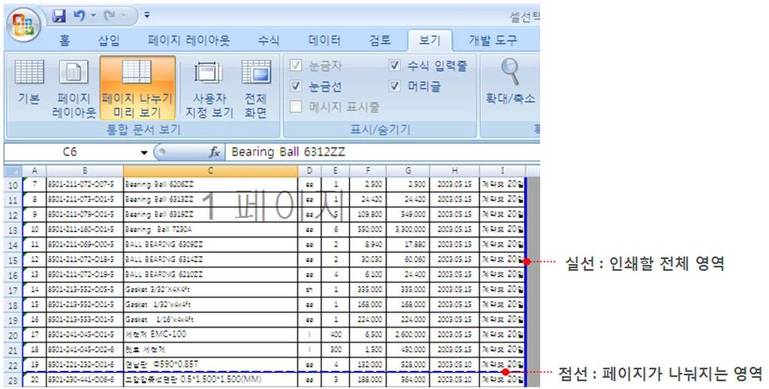This screenshot has height=389, width=769.
Task: Uncheck the 머리글 headings checkbox
Action: pos(395,86)
